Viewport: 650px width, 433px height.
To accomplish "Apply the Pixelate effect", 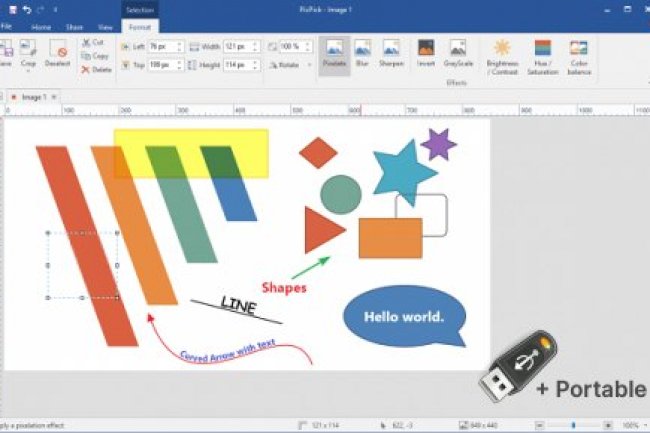I will (334, 53).
